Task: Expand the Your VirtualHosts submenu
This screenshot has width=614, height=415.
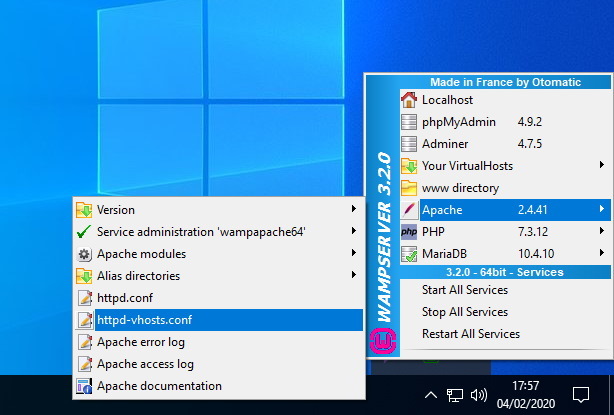Action: click(x=601, y=166)
